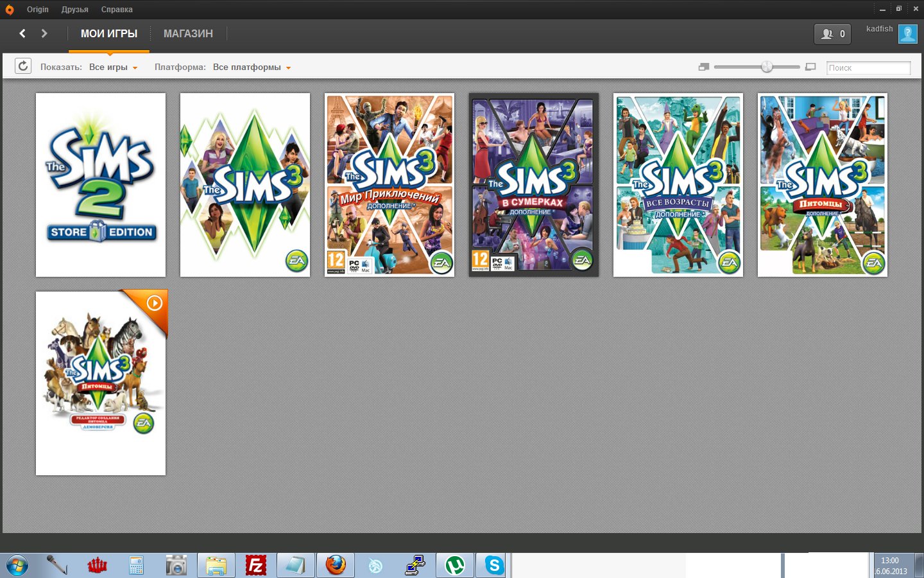Screen dimensions: 924x578
Task: Click the Поиск search field
Action: (868, 67)
